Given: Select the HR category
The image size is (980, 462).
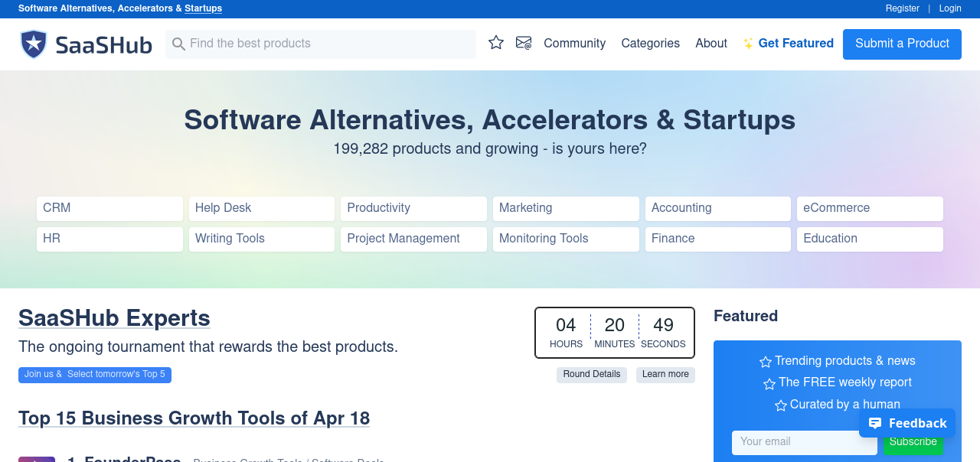Looking at the screenshot, I should pyautogui.click(x=109, y=239).
